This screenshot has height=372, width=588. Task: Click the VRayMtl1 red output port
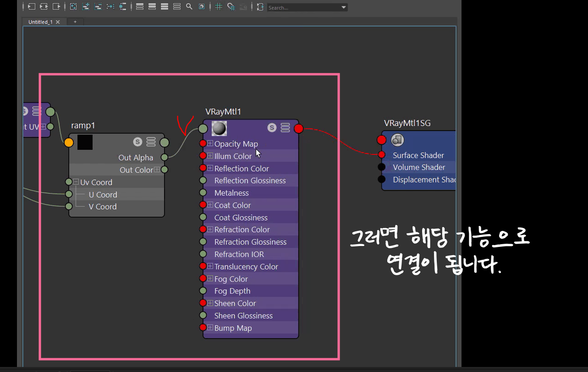(299, 129)
